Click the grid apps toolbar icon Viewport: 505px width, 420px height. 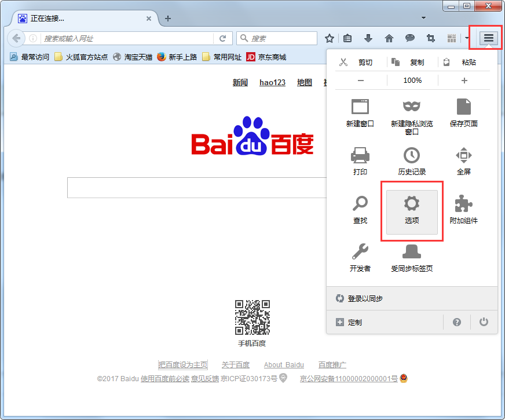click(x=452, y=39)
